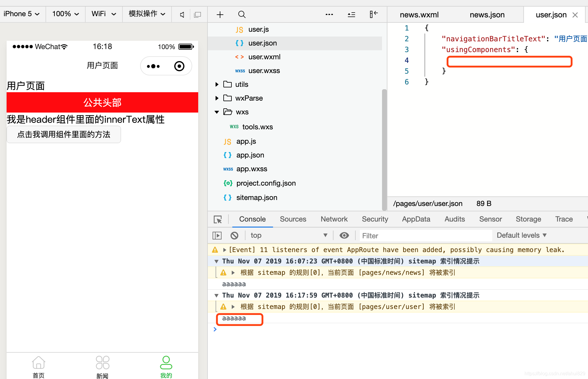Toggle the live expressions eye icon
Image resolution: width=588 pixels, height=379 pixels.
pyautogui.click(x=344, y=235)
